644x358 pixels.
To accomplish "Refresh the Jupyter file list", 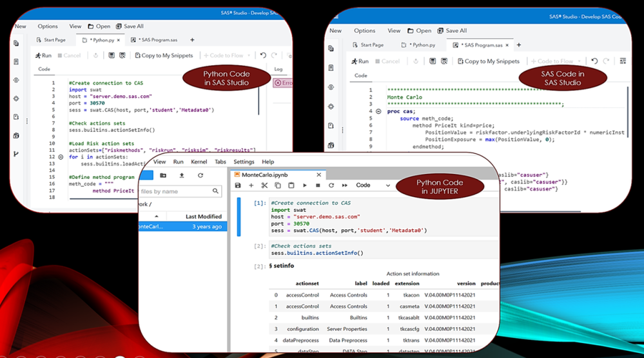I will coord(200,175).
